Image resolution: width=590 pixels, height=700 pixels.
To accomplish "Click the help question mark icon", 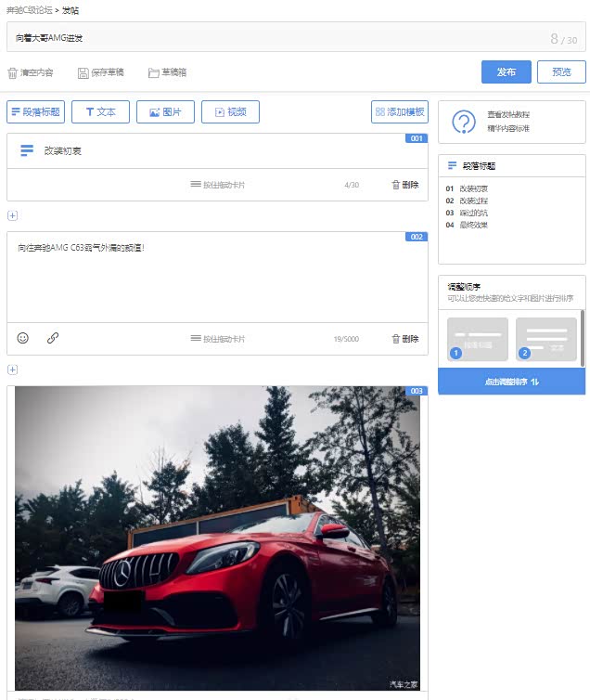I will tap(463, 122).
